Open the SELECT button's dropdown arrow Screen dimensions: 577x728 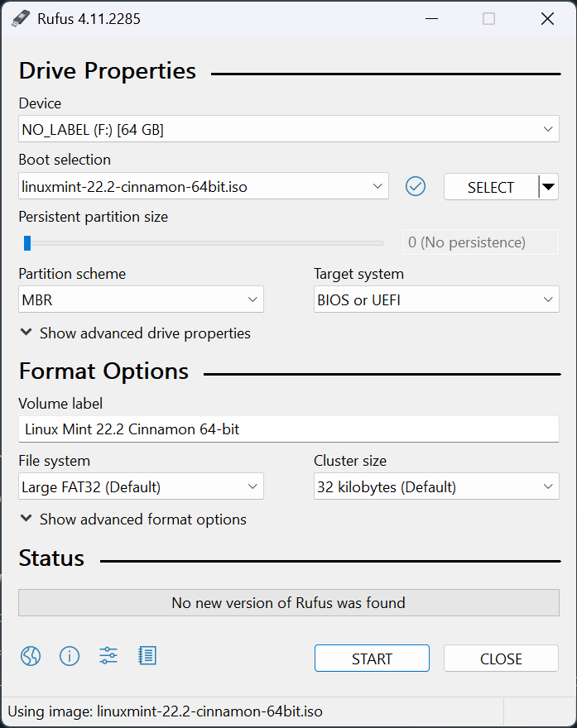[548, 187]
